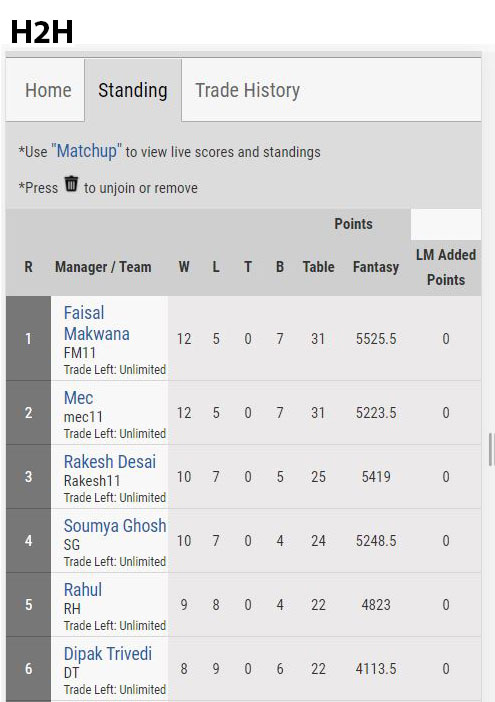
Task: Switch to the Standing tab
Action: (x=133, y=90)
